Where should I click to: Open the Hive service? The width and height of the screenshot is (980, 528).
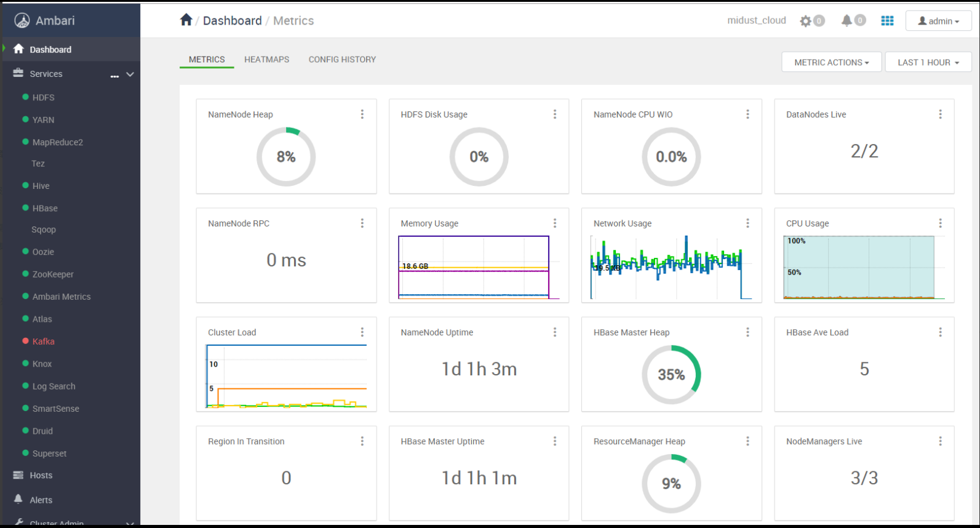click(x=41, y=186)
